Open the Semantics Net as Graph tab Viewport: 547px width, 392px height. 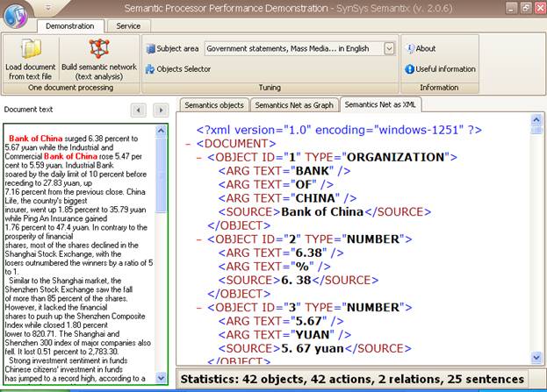[294, 105]
